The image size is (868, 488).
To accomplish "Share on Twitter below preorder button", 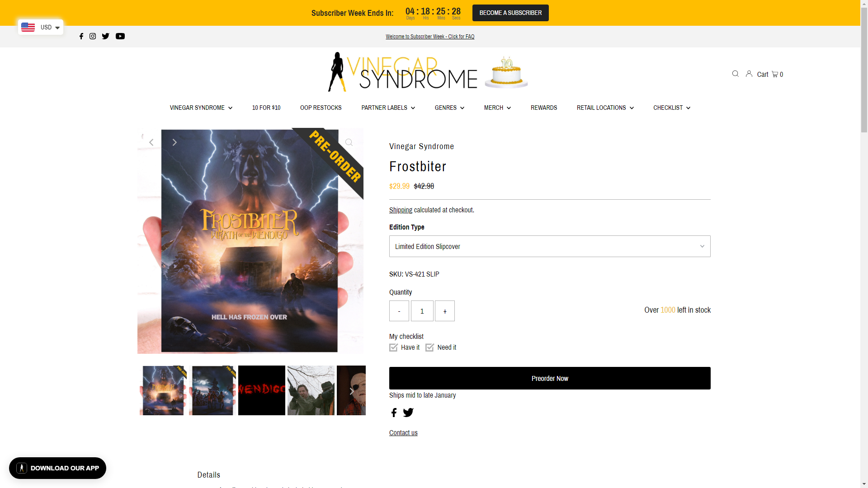I will (x=408, y=413).
